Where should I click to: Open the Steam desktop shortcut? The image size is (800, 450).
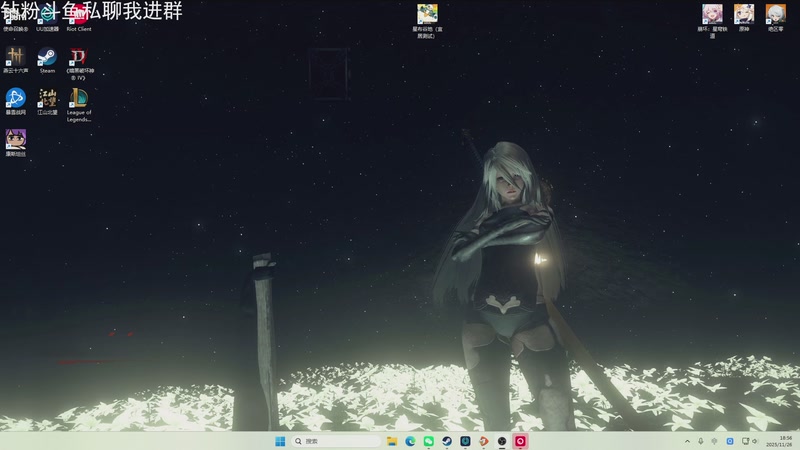coord(47,60)
